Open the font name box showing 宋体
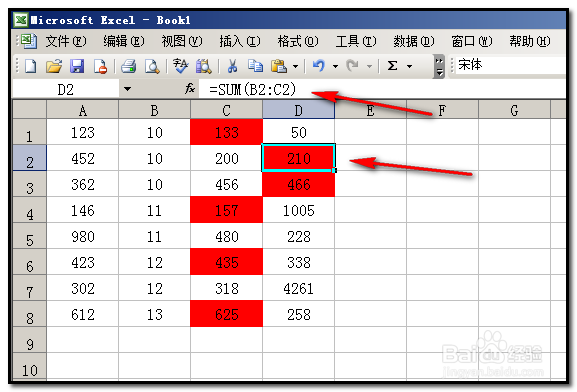The width and height of the screenshot is (577, 392). (x=511, y=65)
